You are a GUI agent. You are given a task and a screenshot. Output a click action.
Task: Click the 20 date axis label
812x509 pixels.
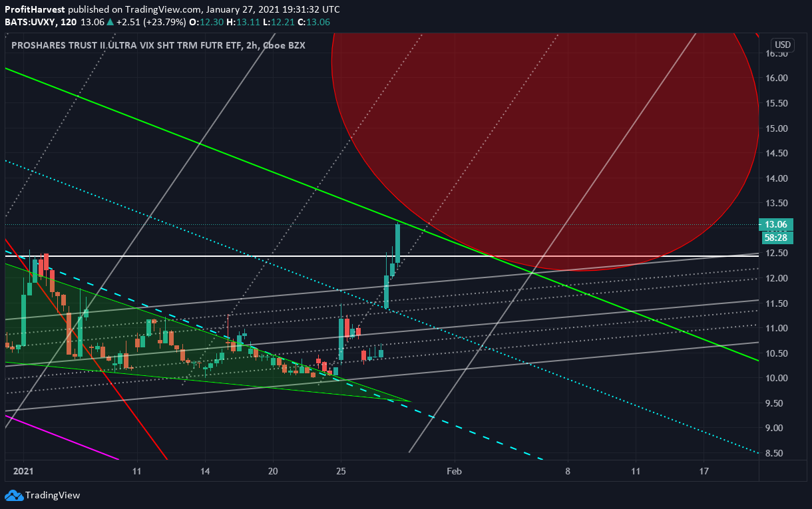[273, 471]
